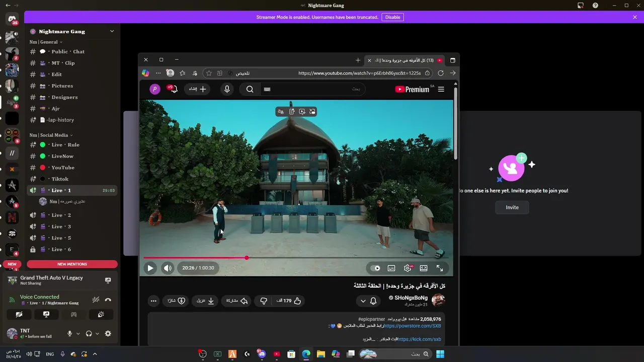Open the lap-history channel

(72, 120)
